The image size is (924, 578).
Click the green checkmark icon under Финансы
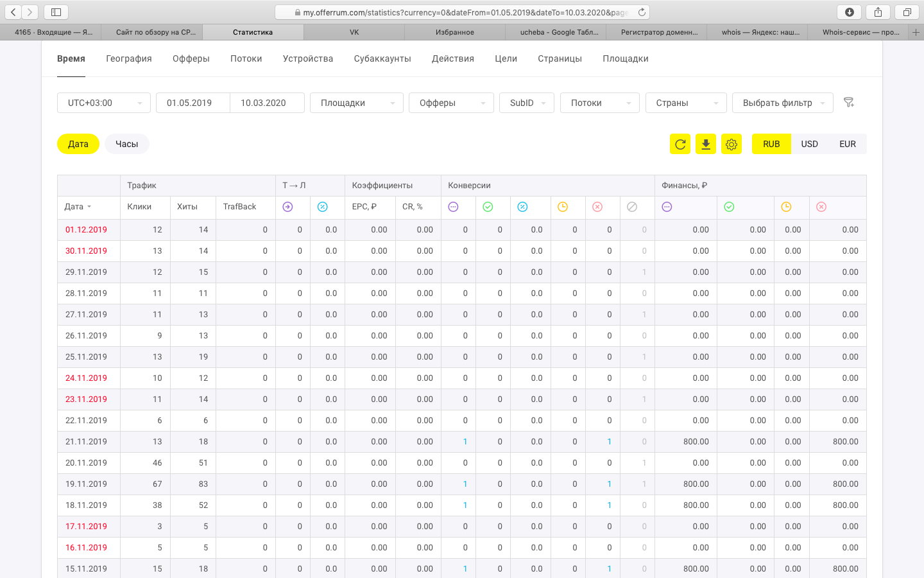pos(729,207)
